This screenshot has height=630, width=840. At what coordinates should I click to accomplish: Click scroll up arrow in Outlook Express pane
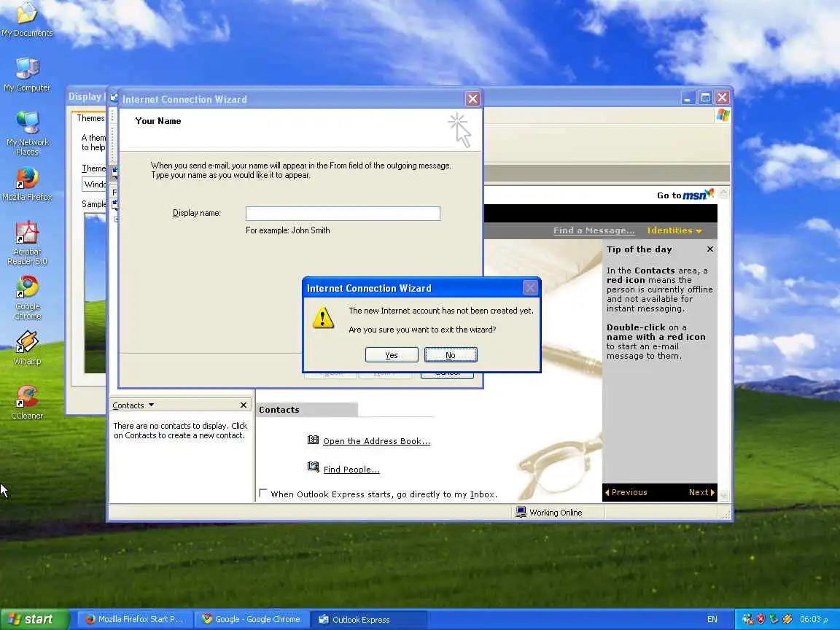point(724,192)
